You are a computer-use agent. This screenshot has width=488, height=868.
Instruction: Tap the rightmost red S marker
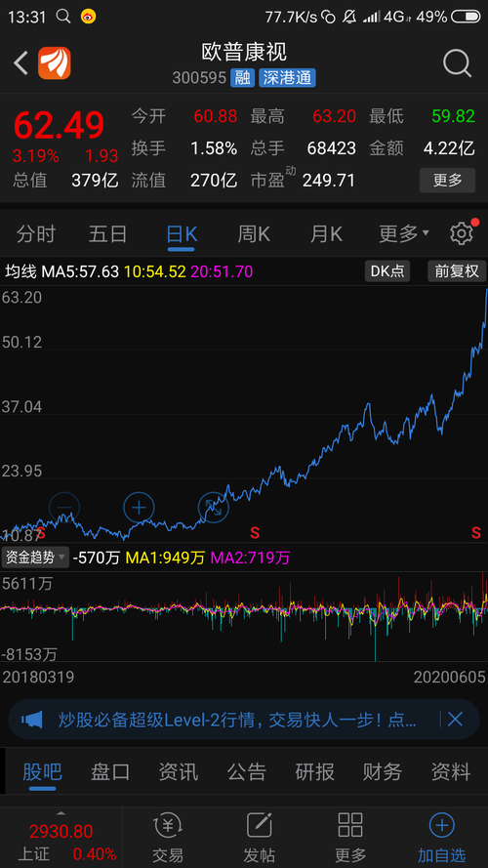tap(476, 533)
